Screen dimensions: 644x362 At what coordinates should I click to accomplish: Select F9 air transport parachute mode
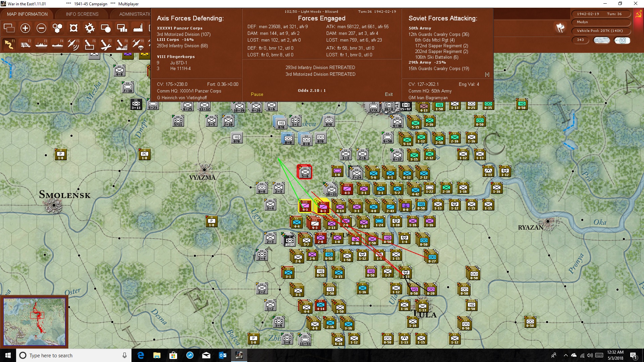pyautogui.click(x=138, y=44)
